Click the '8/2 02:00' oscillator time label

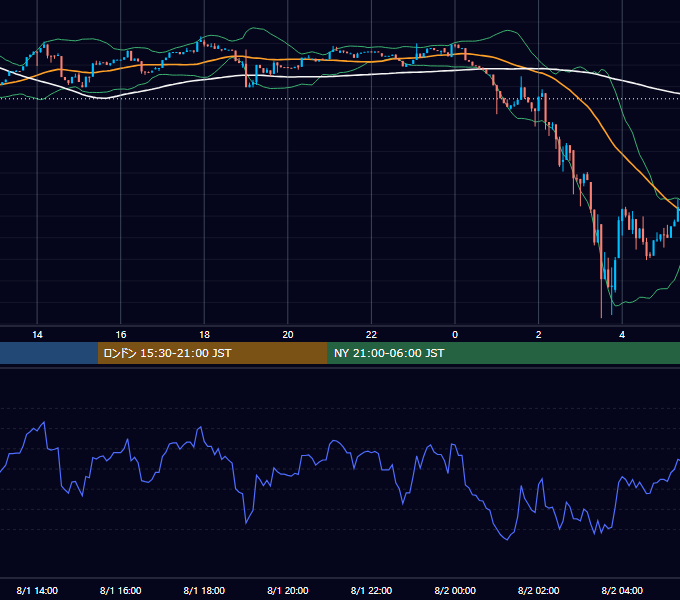pyautogui.click(x=539, y=590)
